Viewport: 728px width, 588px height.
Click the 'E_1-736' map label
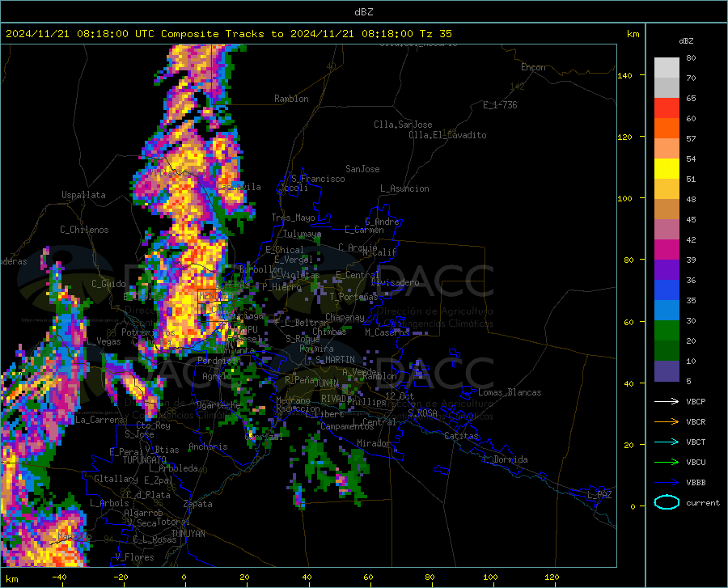pyautogui.click(x=500, y=105)
